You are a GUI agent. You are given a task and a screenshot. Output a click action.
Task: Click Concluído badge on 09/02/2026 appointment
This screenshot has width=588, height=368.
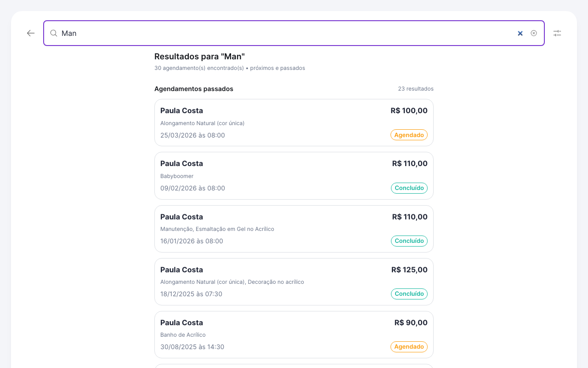409,188
